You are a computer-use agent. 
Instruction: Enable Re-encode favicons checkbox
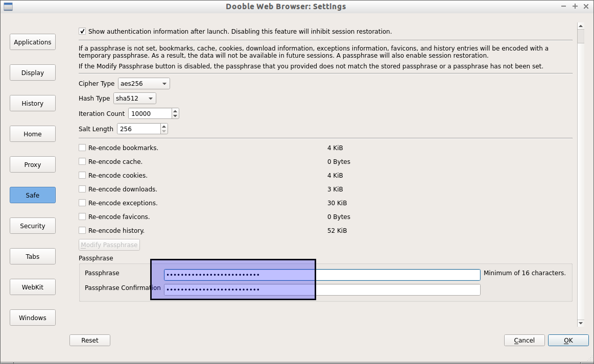(82, 216)
